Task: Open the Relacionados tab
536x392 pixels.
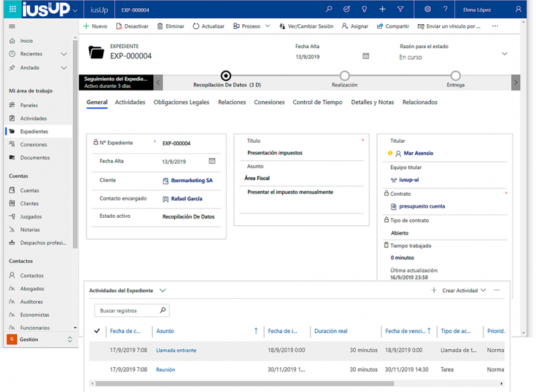Action: pyautogui.click(x=420, y=102)
